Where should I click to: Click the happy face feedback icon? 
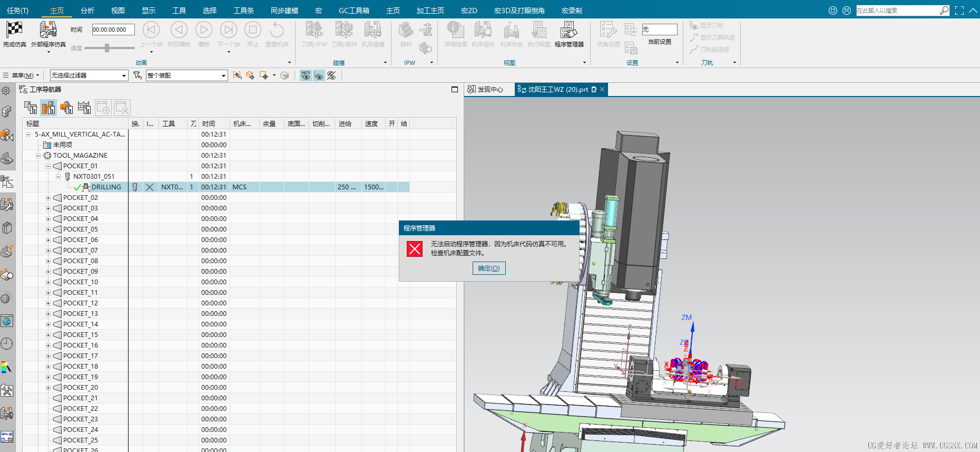833,11
